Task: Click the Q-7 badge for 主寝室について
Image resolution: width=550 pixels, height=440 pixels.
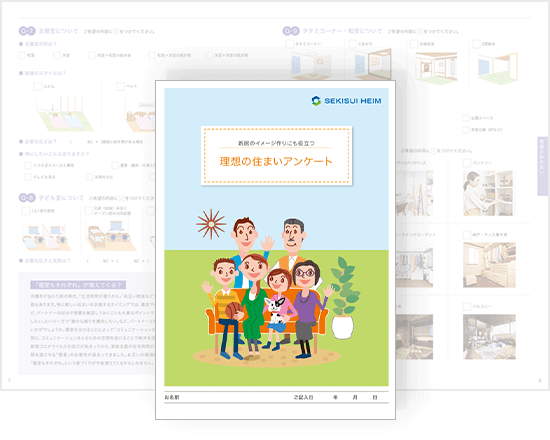Action: point(27,31)
